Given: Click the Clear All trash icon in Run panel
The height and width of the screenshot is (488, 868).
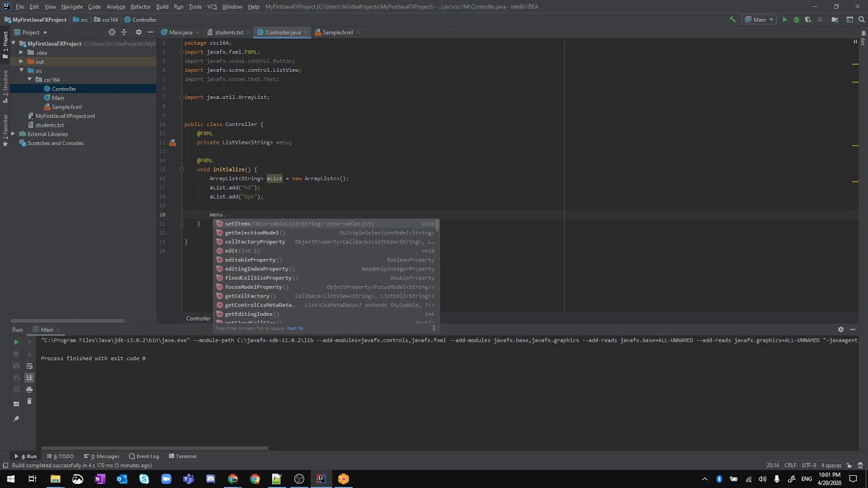Looking at the screenshot, I should pos(29,401).
